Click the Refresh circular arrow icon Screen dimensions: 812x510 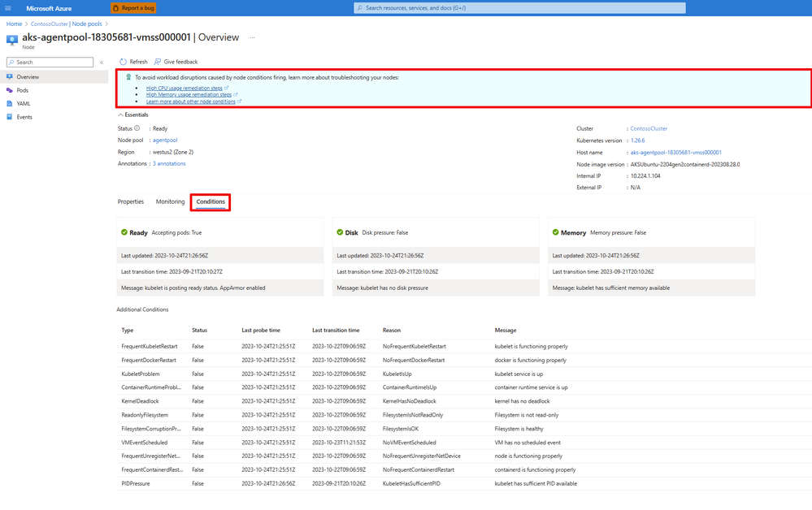pos(124,62)
